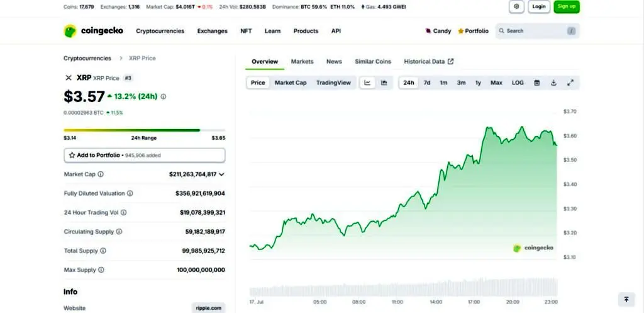Click the volume range selector below chart
The height and width of the screenshot is (313, 644).
(x=404, y=288)
